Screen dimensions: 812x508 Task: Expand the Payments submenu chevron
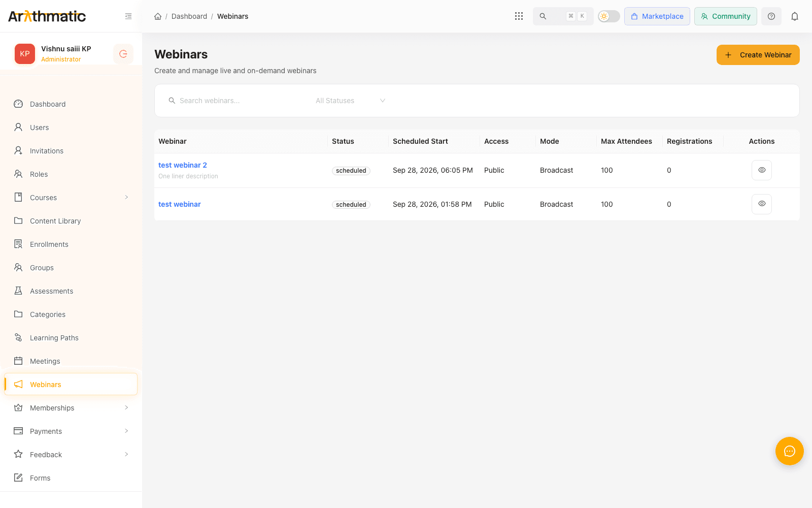[126, 431]
